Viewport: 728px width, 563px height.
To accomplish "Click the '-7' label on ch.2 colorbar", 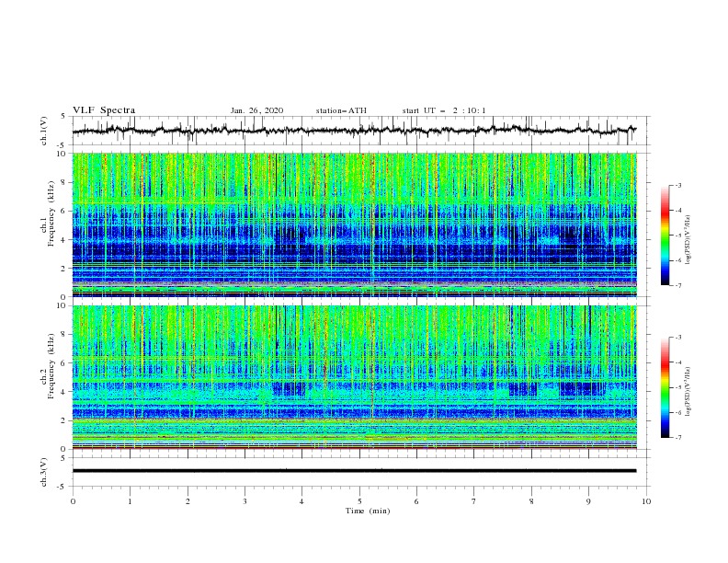I will (677, 438).
